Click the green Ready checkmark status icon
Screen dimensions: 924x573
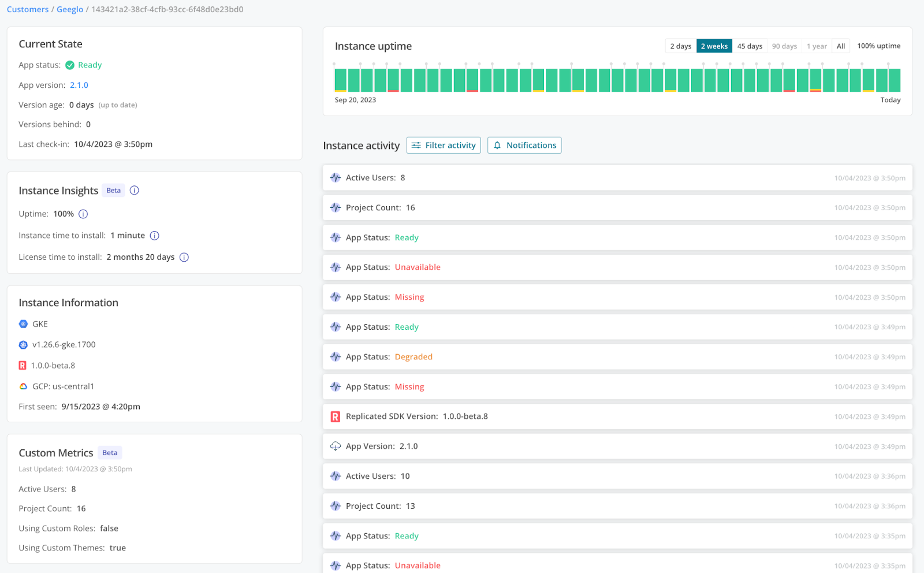pyautogui.click(x=70, y=65)
